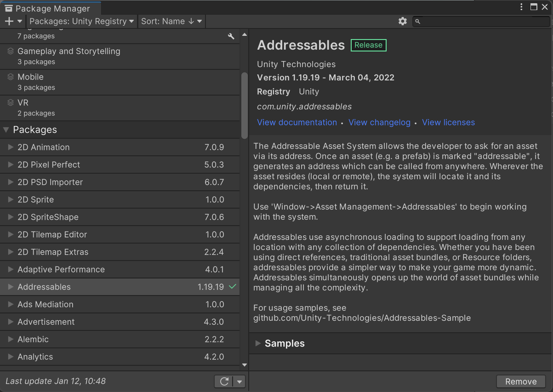Viewport: 553px width, 392px height.
Task: Click the green installed checkmark next to Addressables
Action: [232, 286]
